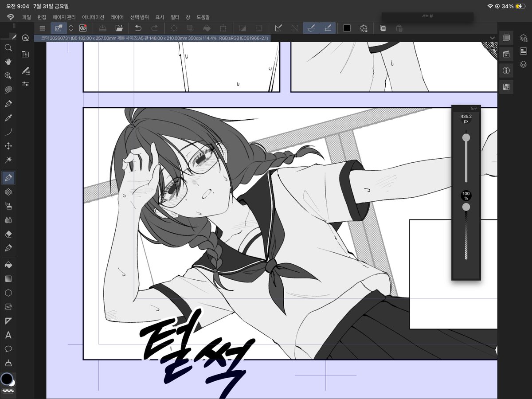Open the 도움말 menu
Image resolution: width=532 pixels, height=399 pixels.
203,17
